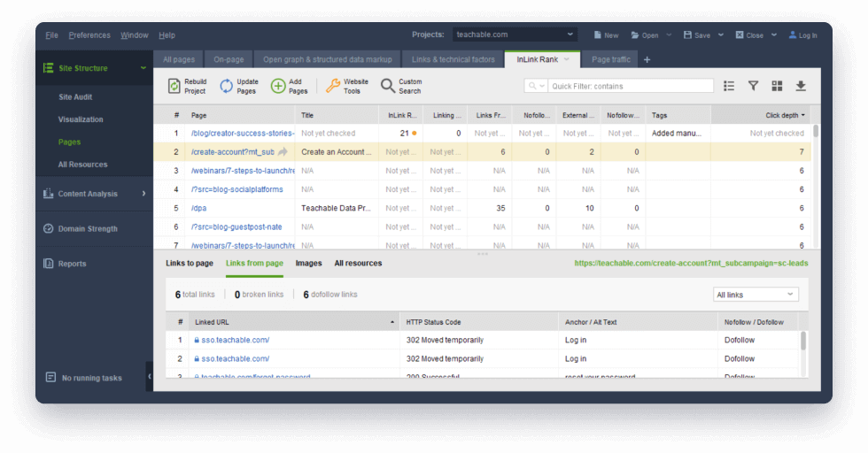Open Website Tools wrench icon
This screenshot has width=868, height=453.
(333, 86)
